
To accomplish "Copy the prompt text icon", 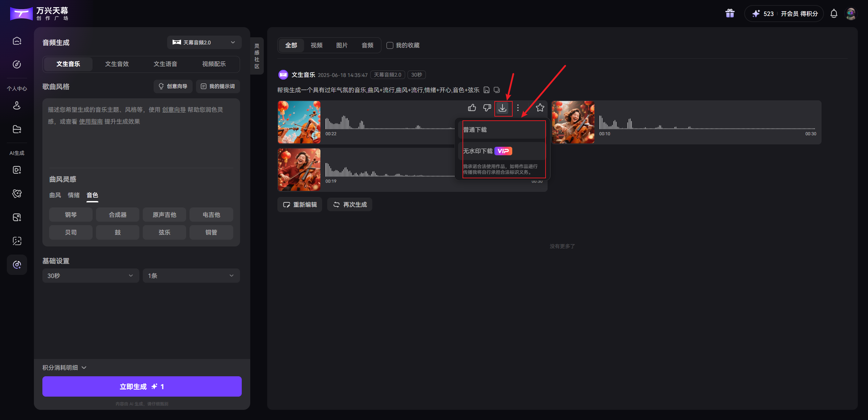I will tap(497, 90).
